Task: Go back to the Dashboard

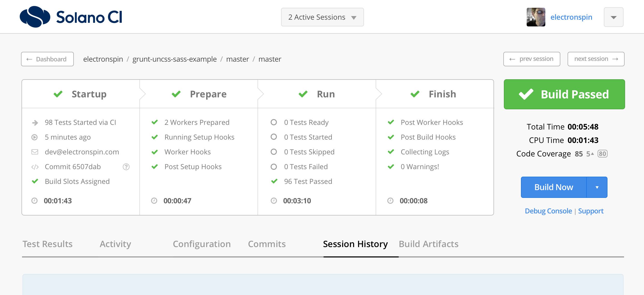Action: coord(47,59)
